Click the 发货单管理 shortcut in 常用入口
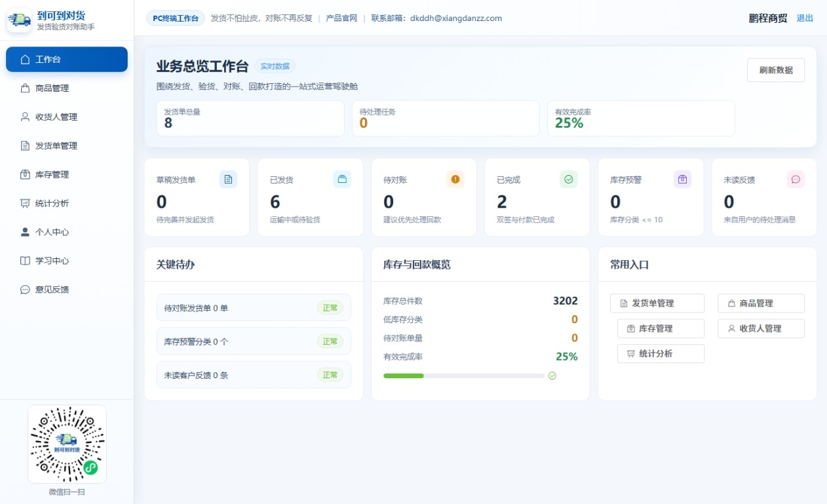The width and height of the screenshot is (827, 504). [x=657, y=303]
